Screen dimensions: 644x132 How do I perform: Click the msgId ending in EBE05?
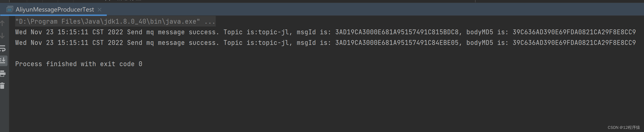(397, 43)
